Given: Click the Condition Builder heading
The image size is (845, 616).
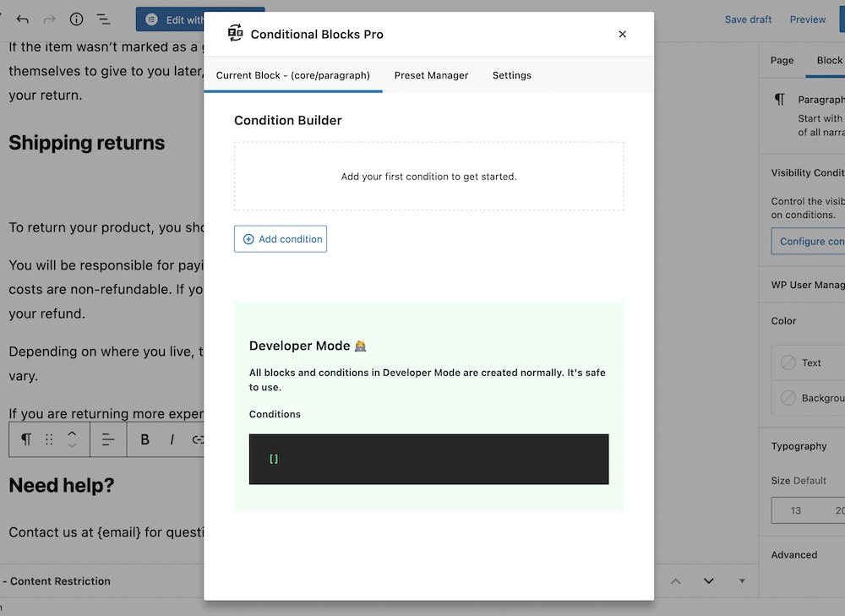Looking at the screenshot, I should [288, 120].
